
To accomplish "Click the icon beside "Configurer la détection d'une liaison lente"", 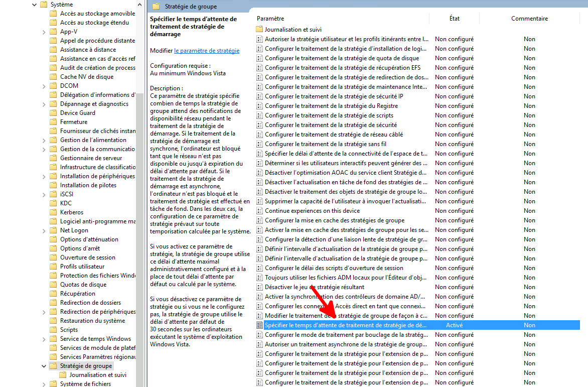I will click(x=260, y=239).
